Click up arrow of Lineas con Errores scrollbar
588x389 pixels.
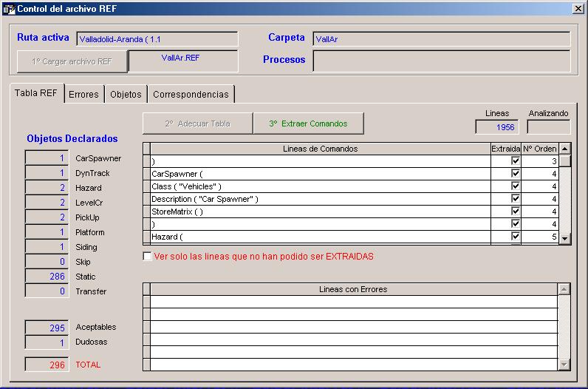click(564, 289)
